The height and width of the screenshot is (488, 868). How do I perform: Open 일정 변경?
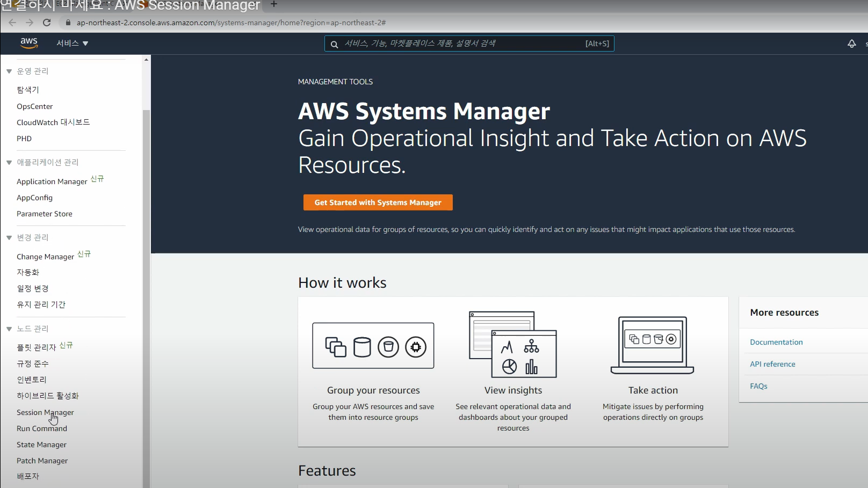33,288
